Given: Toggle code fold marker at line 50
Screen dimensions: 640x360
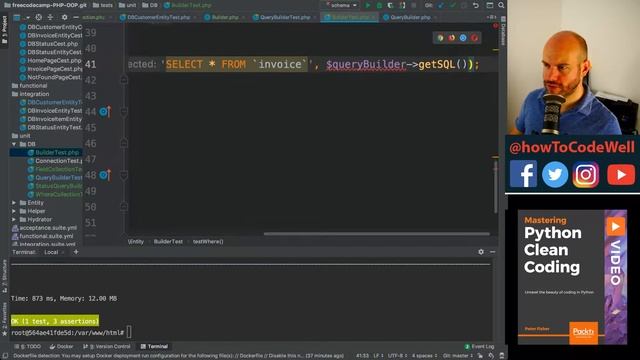Looking at the screenshot, I should point(124,207).
